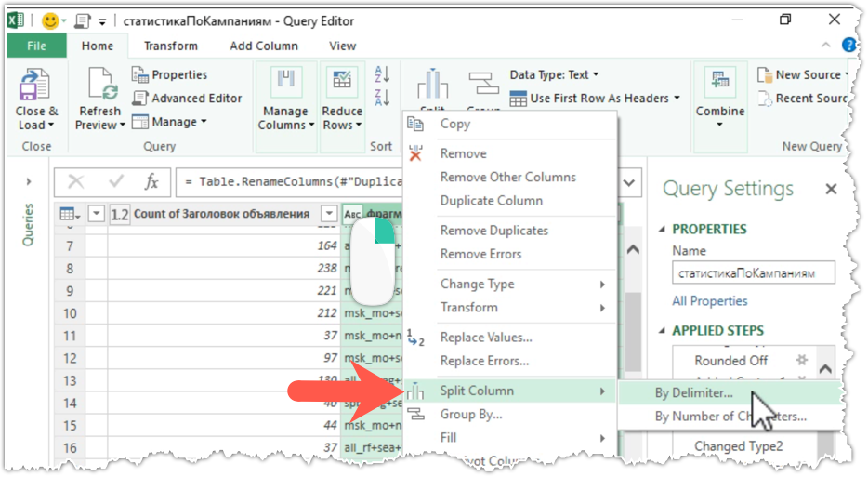Click the Reduce Rows icon
The width and height of the screenshot is (868, 477).
342,84
